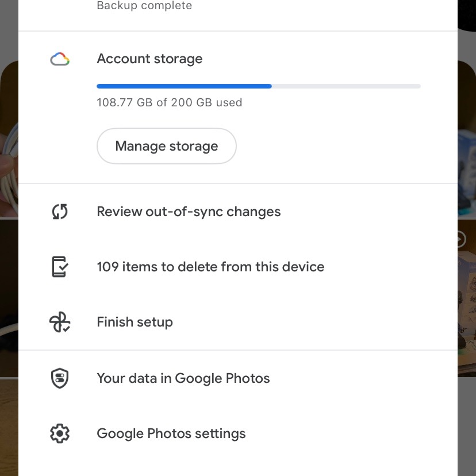Tap the privacy shield icon
Image resolution: width=476 pixels, height=476 pixels.
60,378
